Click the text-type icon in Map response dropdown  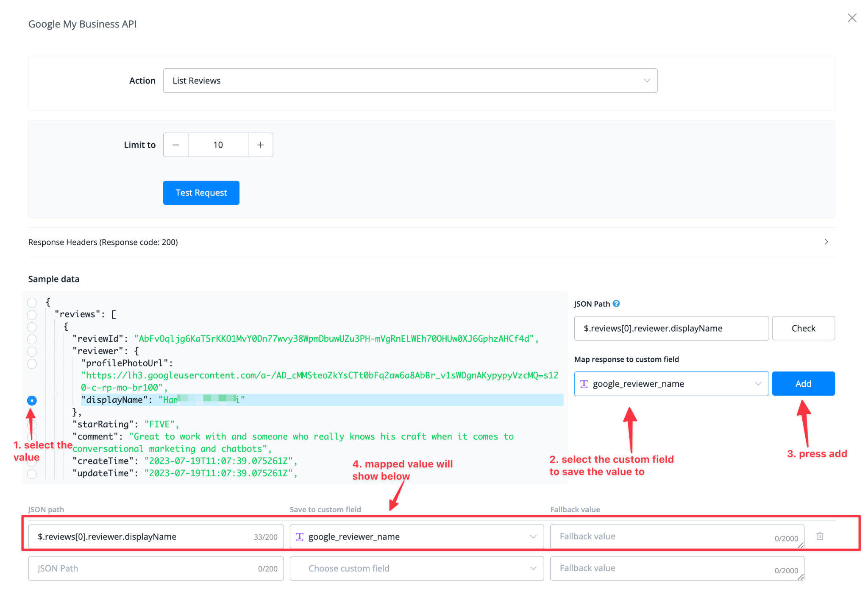click(584, 384)
